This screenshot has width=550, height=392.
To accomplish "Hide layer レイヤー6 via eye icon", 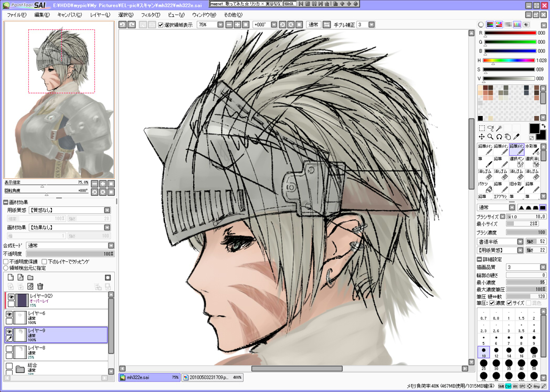I will tap(9, 314).
